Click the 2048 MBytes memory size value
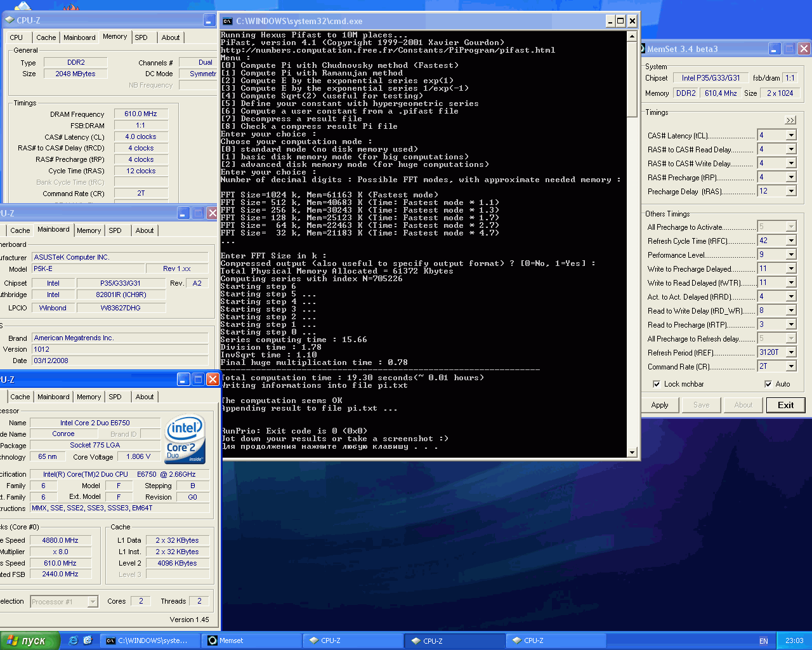 [x=75, y=74]
